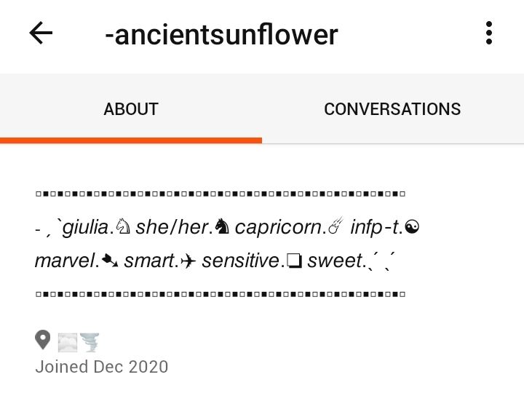Open the CONVERSATIONS tab
524x420 pixels.
[x=392, y=109]
